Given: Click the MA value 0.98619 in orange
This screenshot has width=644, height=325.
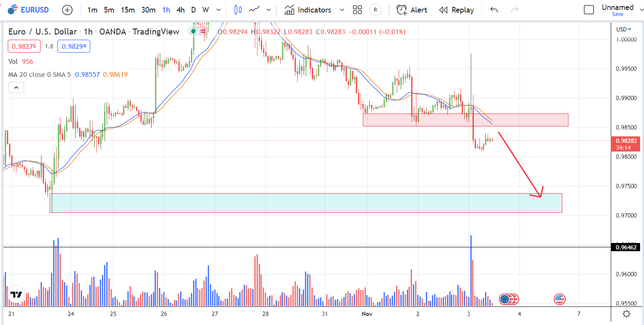Looking at the screenshot, I should (x=115, y=74).
